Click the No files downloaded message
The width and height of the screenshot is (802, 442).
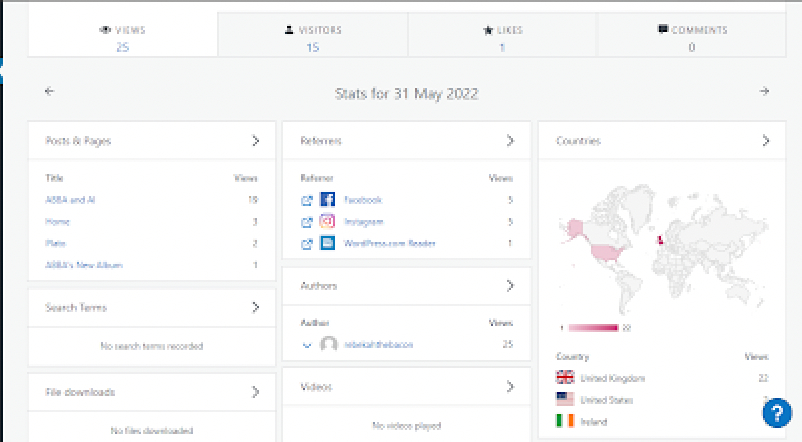[152, 431]
